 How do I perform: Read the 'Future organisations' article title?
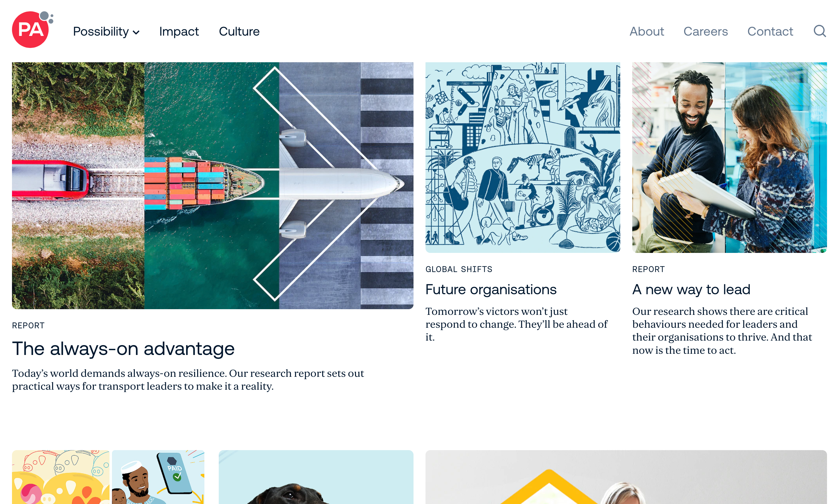click(491, 290)
